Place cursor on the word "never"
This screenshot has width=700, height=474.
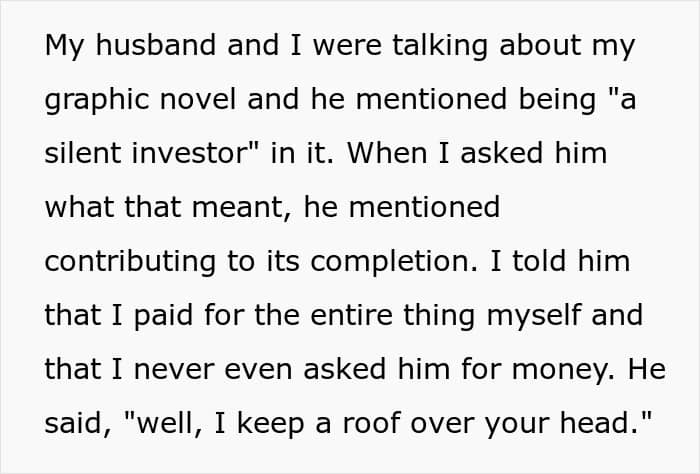click(173, 369)
